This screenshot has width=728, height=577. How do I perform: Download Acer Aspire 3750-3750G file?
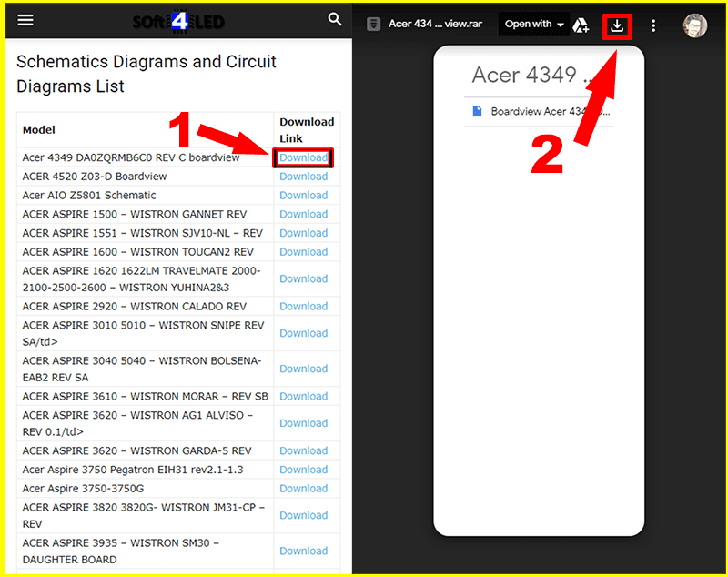coord(303,489)
